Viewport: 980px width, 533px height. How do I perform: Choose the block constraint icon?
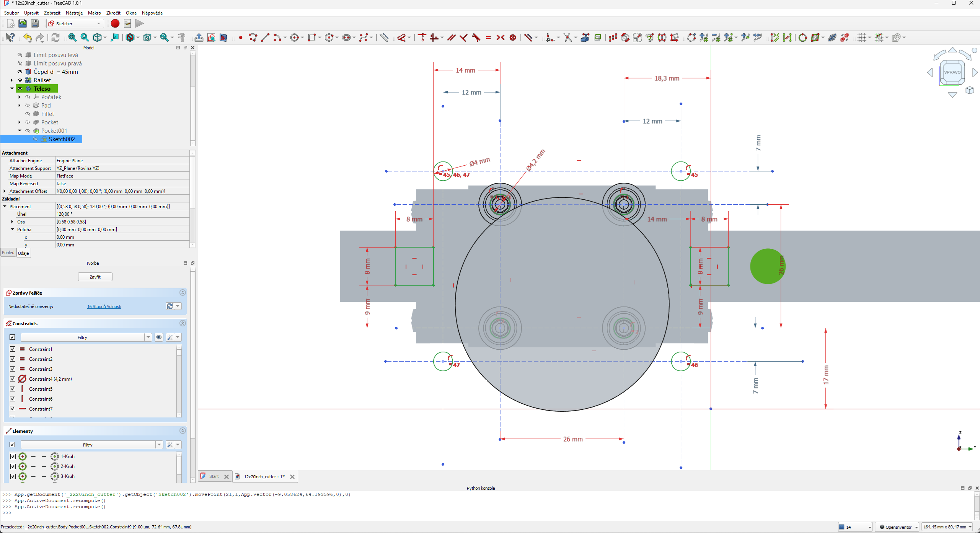[x=513, y=37]
